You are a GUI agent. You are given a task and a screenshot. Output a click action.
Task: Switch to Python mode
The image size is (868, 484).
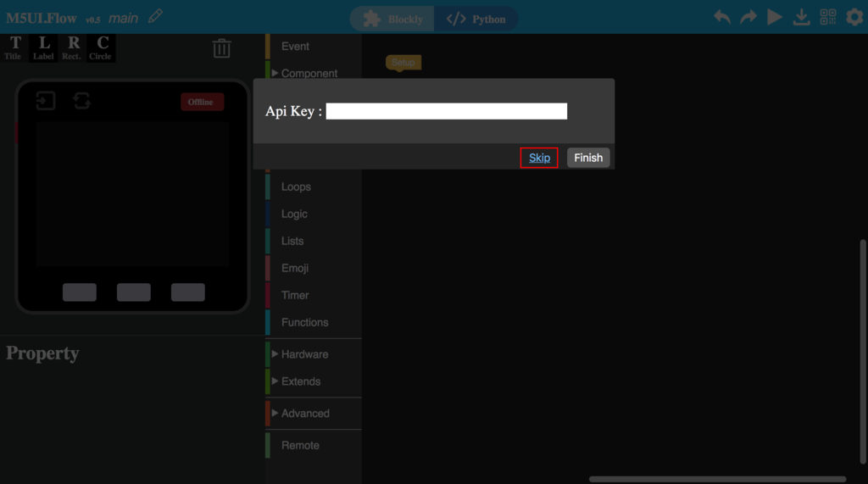coord(476,19)
